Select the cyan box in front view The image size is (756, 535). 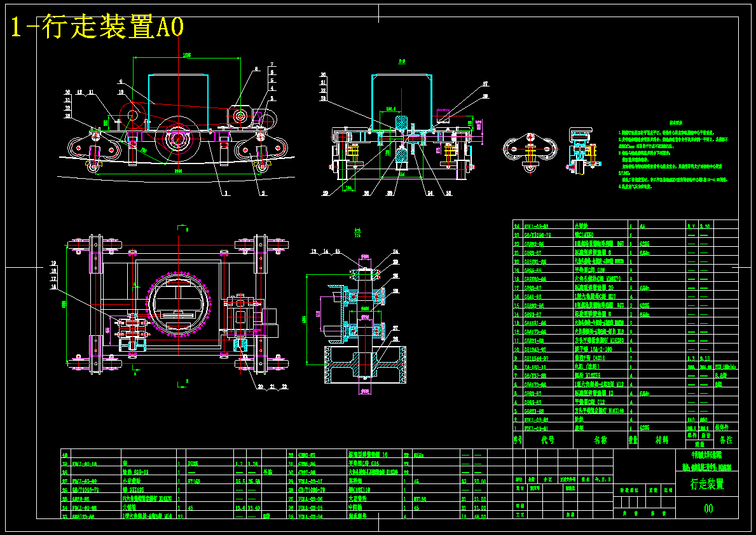tap(179, 103)
